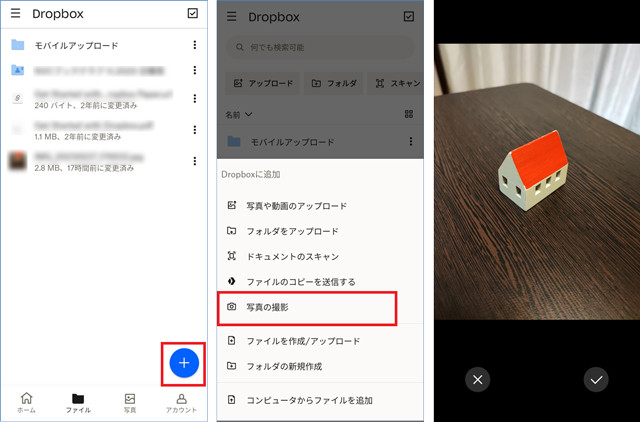The height and width of the screenshot is (422, 640).
Task: Confirm photo with the checkmark button
Action: point(596,379)
